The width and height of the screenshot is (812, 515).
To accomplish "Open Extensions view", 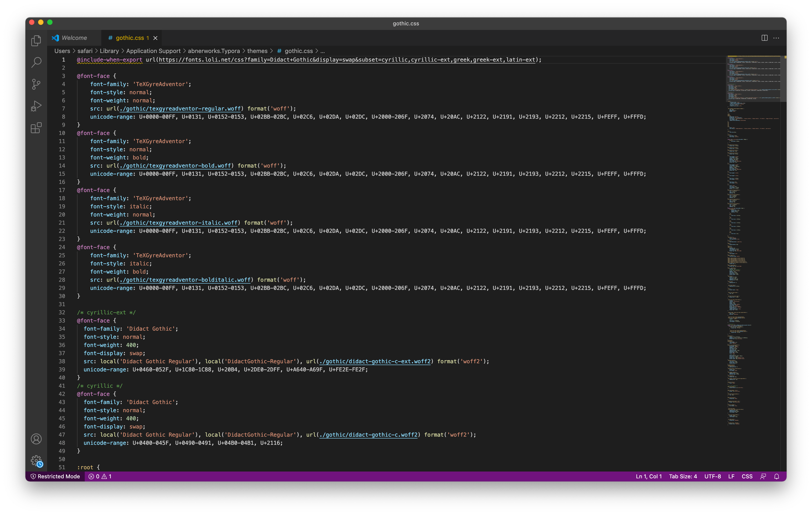I will (36, 128).
